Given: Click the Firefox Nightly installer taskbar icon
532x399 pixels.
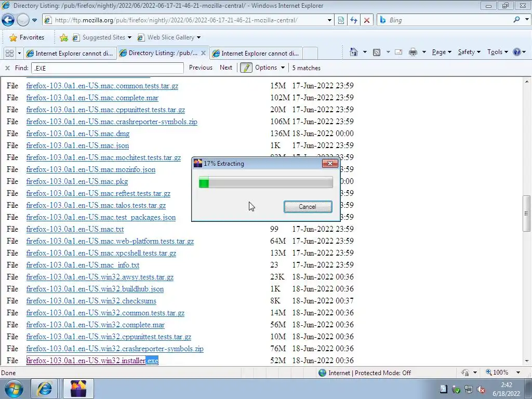Looking at the screenshot, I should point(78,389).
